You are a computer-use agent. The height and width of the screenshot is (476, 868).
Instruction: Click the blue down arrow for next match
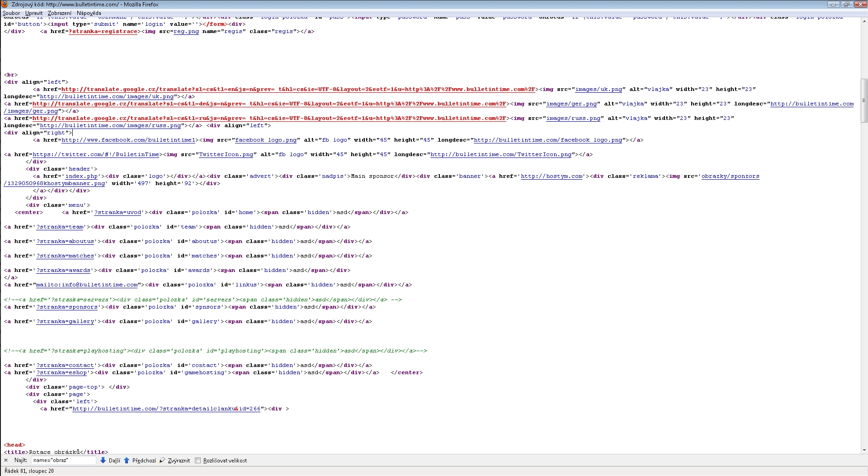[x=103, y=460]
